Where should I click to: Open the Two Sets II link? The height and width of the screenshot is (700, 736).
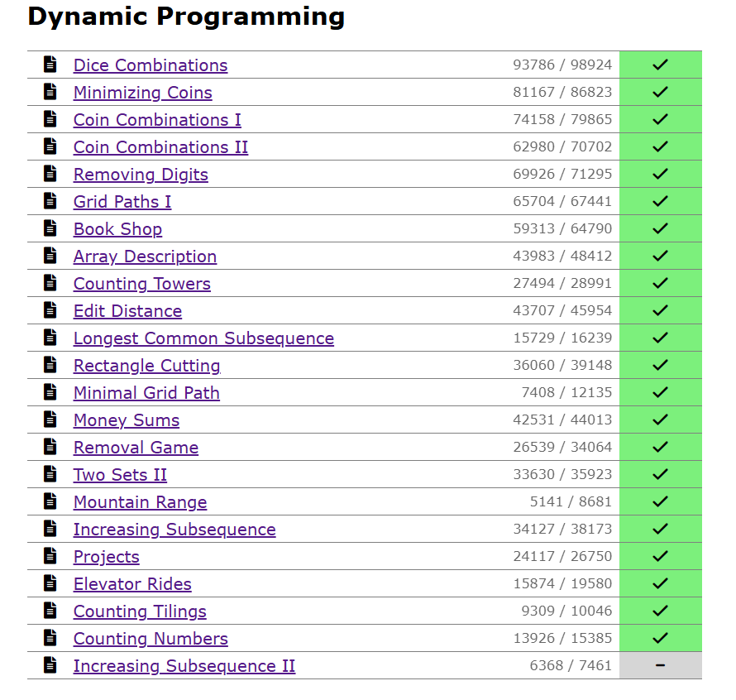click(x=120, y=474)
